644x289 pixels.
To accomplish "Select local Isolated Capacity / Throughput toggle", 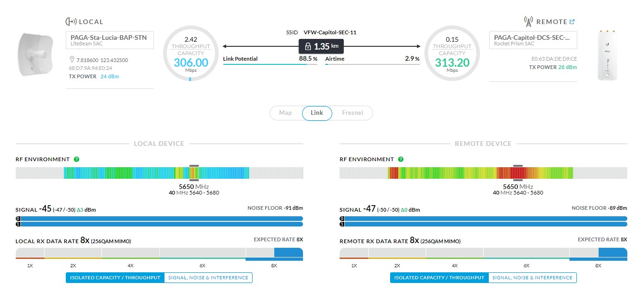I will [115, 278].
